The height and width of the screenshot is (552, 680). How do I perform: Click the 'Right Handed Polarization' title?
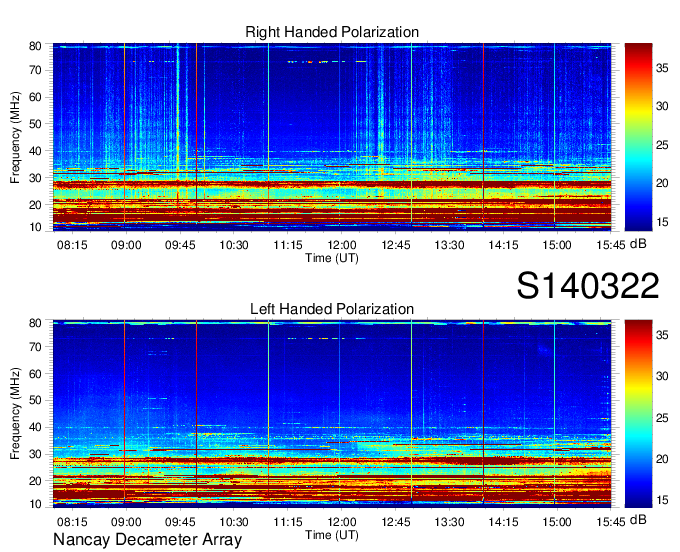tap(332, 32)
